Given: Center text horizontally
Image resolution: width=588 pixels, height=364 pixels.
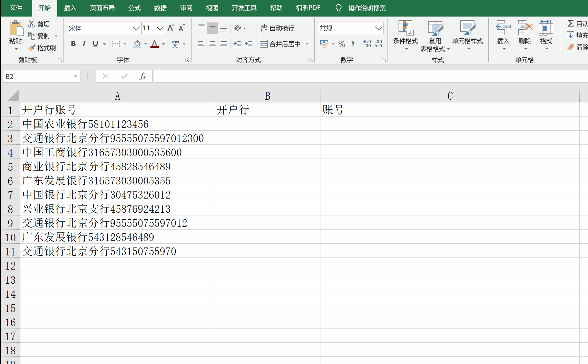Looking at the screenshot, I should pos(212,44).
